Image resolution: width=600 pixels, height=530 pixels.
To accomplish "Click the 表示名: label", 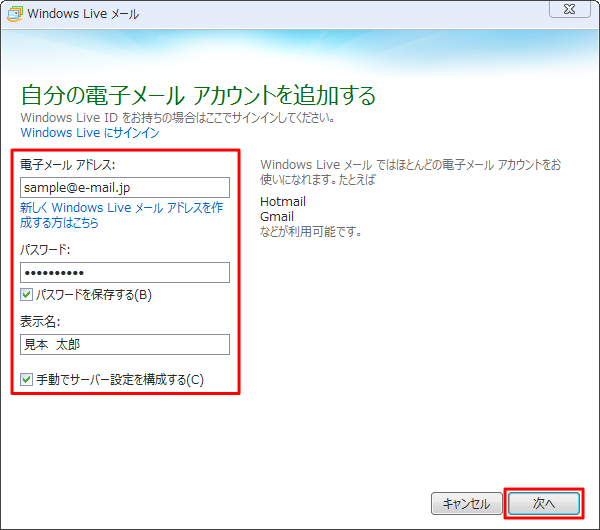I will point(40,322).
